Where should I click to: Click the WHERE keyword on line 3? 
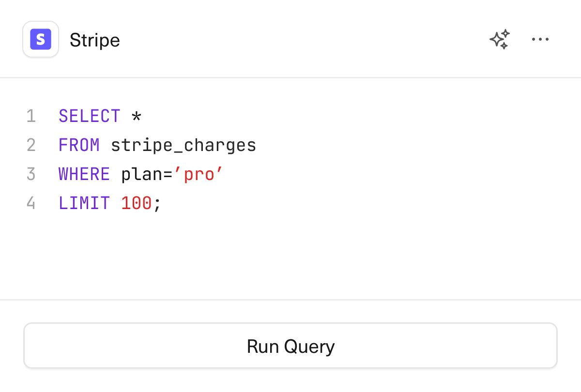coord(84,174)
